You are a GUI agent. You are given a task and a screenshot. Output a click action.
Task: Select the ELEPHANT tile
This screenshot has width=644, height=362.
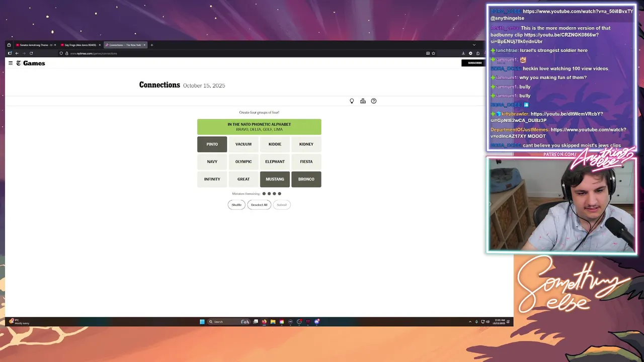coord(275,162)
